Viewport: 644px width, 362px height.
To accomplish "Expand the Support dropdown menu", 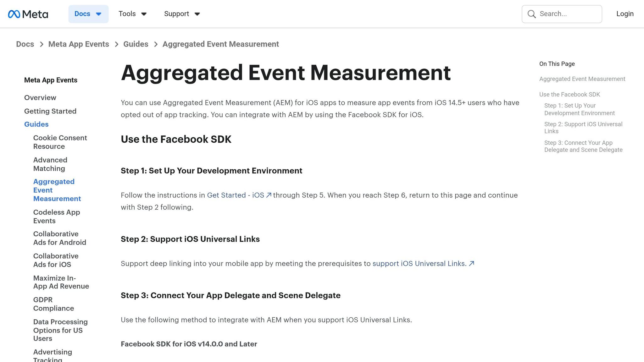I will coord(182,14).
